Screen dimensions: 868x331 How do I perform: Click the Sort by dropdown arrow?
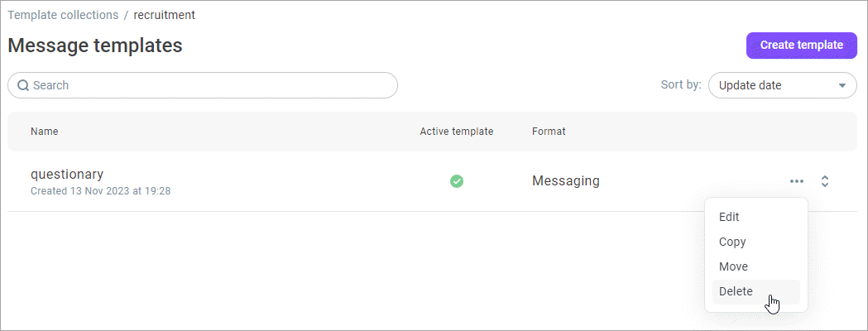pos(842,86)
